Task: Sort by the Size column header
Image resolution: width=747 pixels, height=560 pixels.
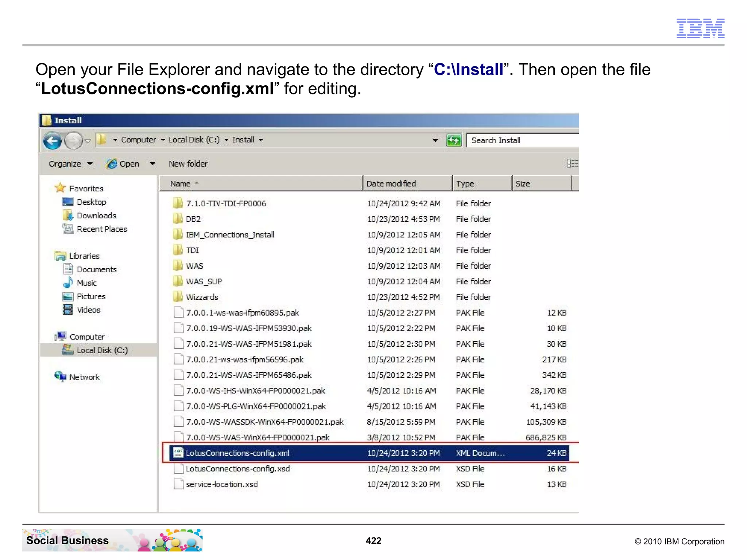Action: point(542,183)
